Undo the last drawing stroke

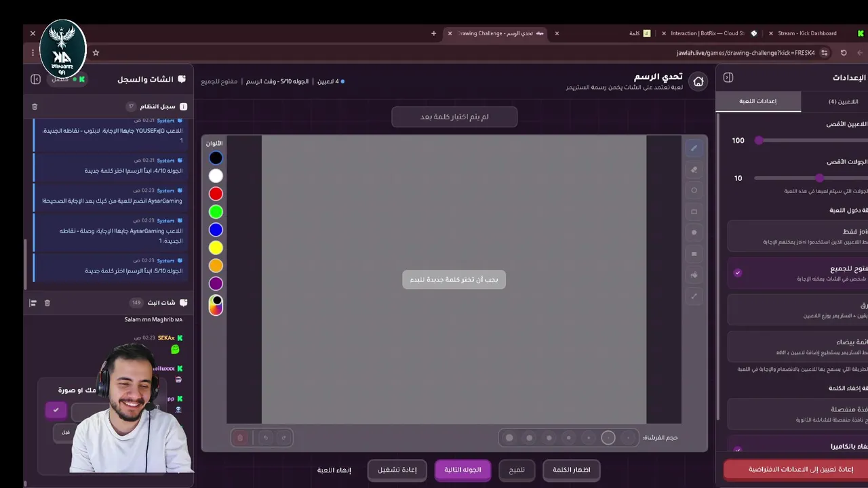point(265,438)
